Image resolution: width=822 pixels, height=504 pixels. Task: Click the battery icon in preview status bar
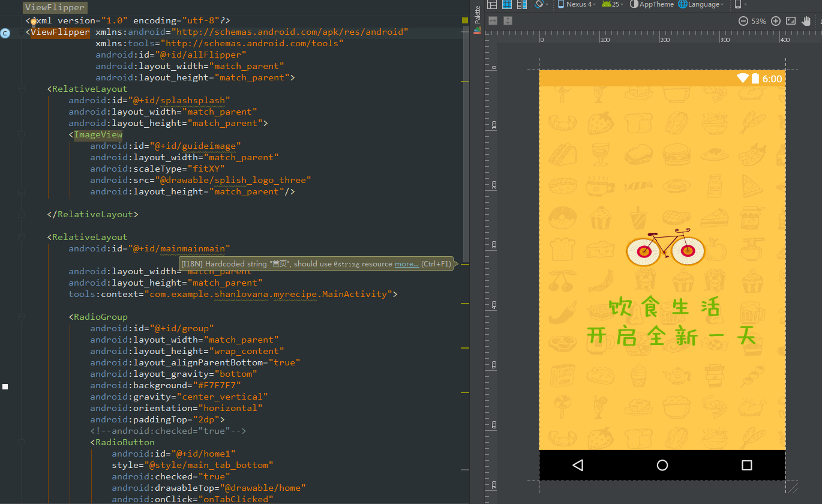point(755,79)
